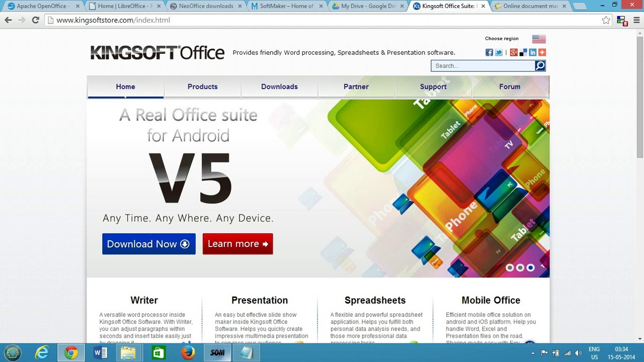The image size is (644, 362).
Task: Open the SOM application on the taskbar
Action: pos(217,352)
